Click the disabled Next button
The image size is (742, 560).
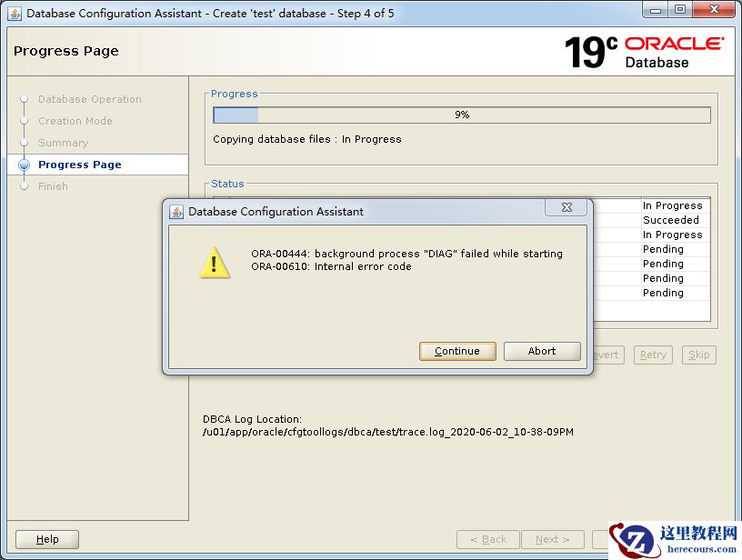553,539
